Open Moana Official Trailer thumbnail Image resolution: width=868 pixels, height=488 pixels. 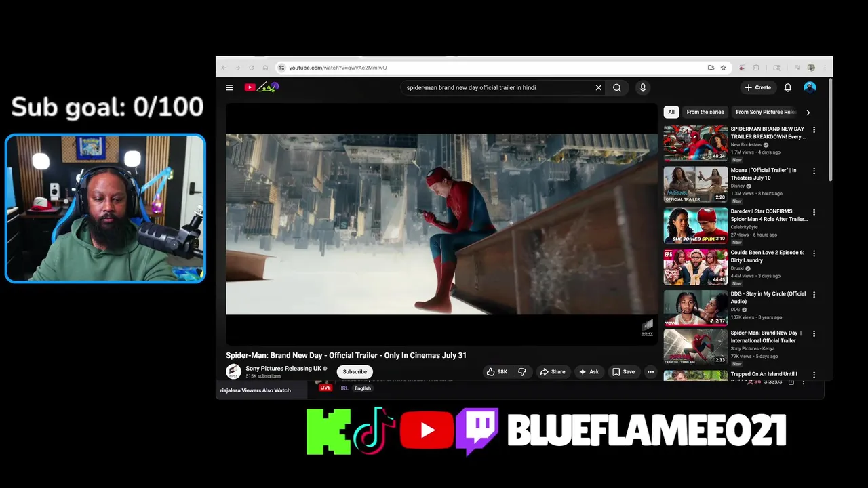tap(695, 184)
